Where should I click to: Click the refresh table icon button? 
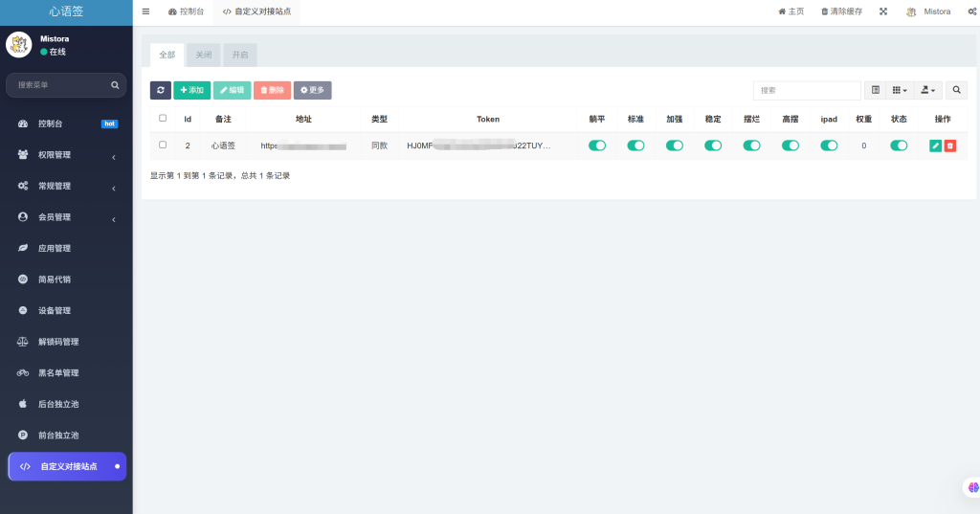coord(160,90)
